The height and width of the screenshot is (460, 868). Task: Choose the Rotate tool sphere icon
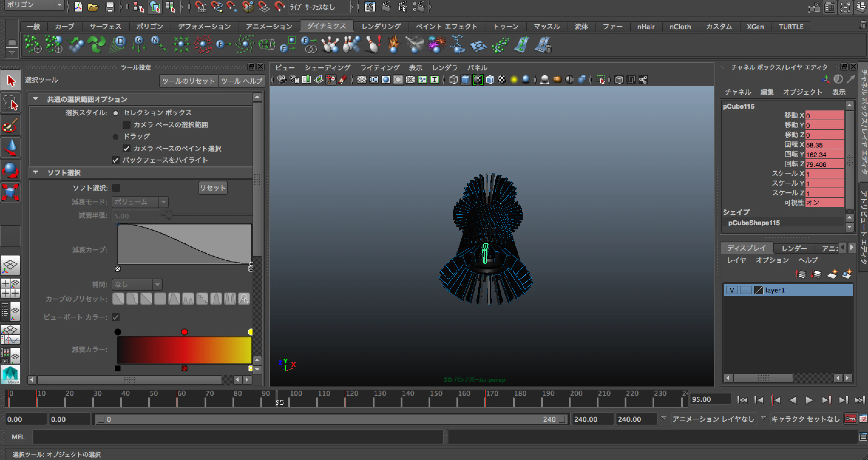tap(10, 170)
